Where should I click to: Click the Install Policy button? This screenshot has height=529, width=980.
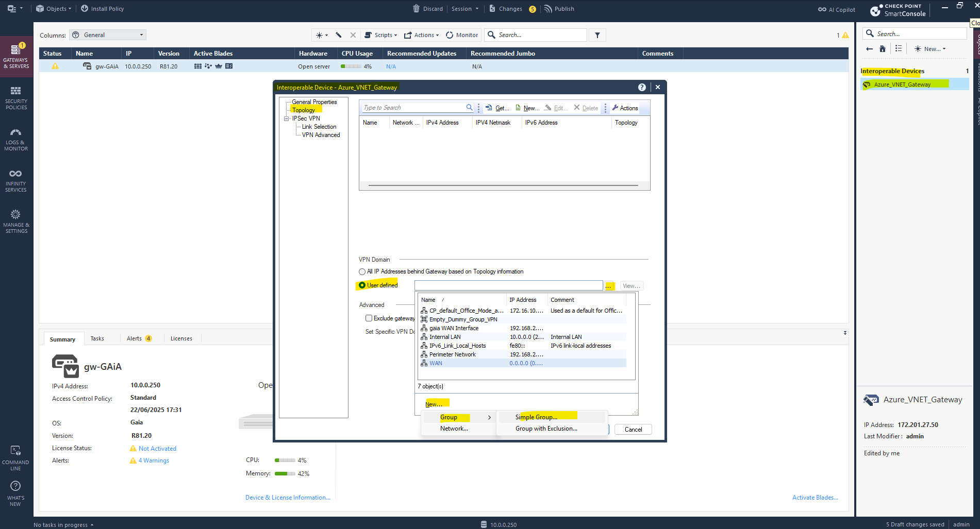(102, 9)
